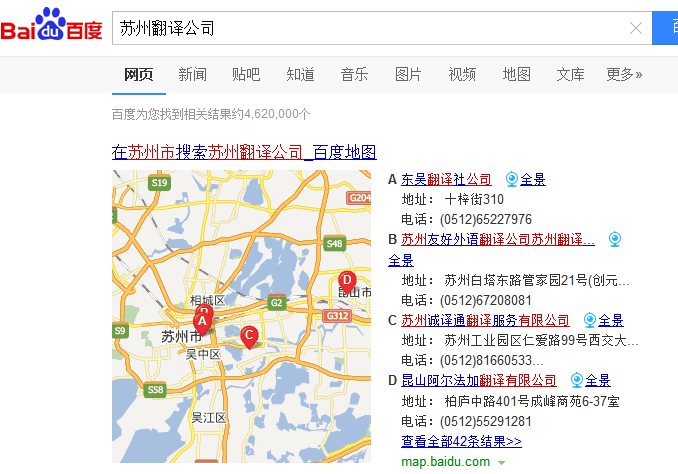This screenshot has width=678, height=474.
Task: Click the panorama icon beside 苏州诚译通翻译服务有限公司
Action: (590, 320)
